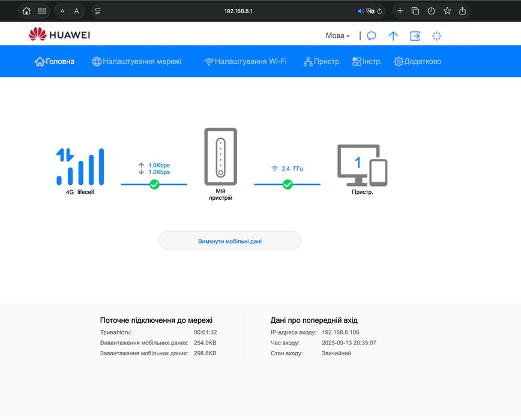The image size is (521, 420).
Task: Open Інстр. tools tab
Action: pos(367,61)
